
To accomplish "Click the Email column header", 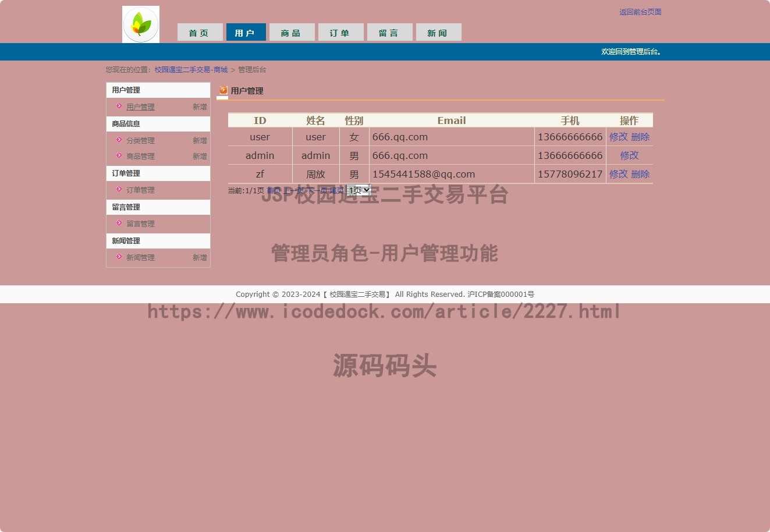I will (452, 120).
